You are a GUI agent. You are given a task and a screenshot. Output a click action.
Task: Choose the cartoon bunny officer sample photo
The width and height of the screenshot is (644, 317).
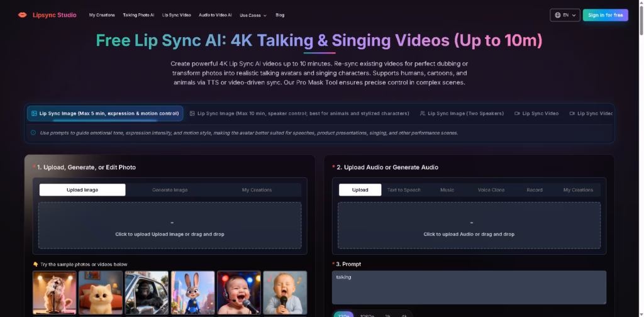click(192, 292)
